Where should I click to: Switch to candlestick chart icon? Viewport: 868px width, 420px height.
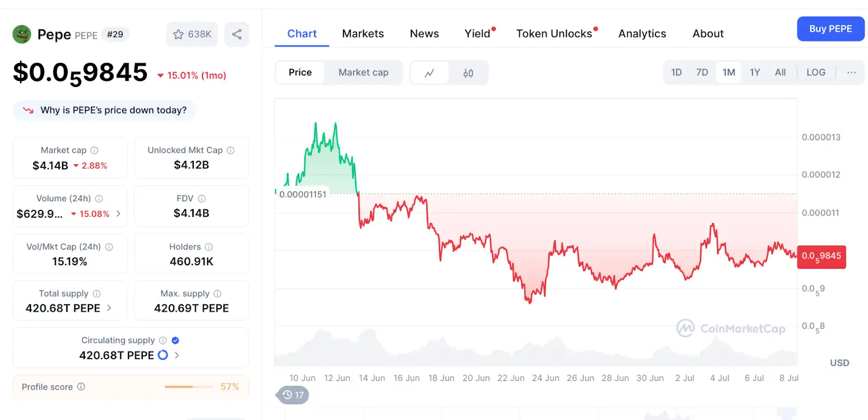[x=468, y=73]
